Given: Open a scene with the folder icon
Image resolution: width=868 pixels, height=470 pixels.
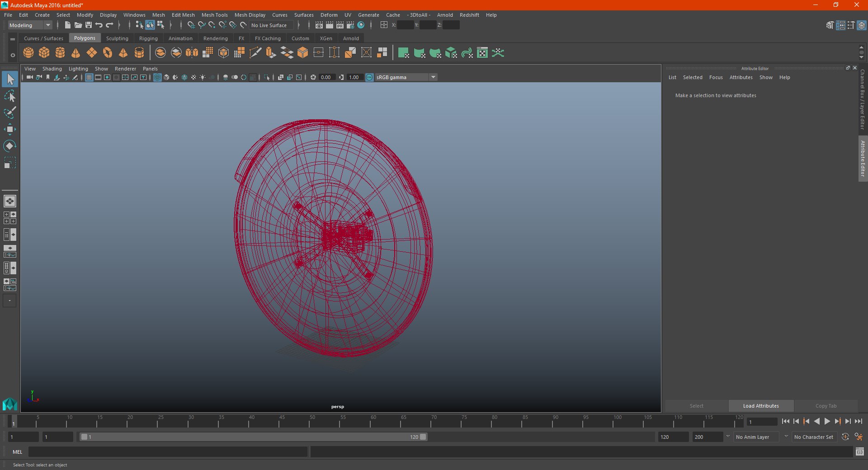Looking at the screenshot, I should tap(78, 25).
